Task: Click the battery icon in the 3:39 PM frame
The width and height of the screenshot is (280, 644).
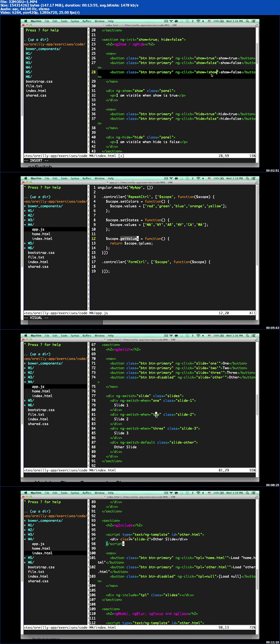Action: pos(222,493)
